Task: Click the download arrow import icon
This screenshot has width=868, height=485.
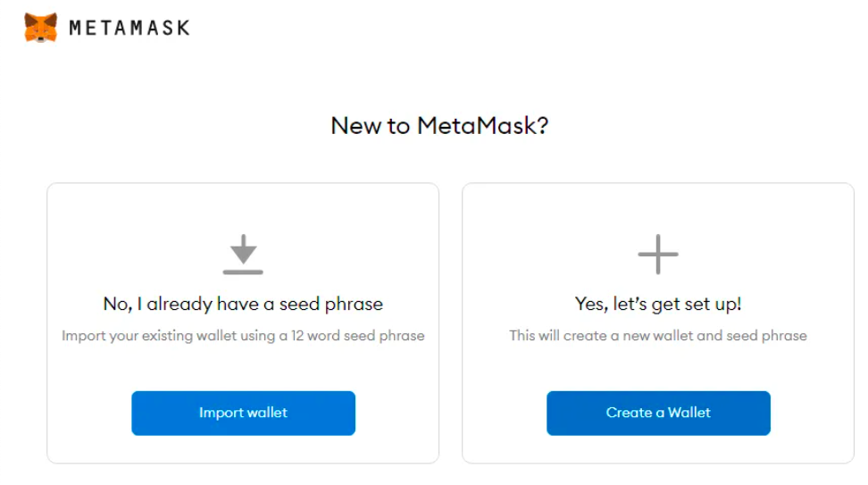Action: (243, 247)
